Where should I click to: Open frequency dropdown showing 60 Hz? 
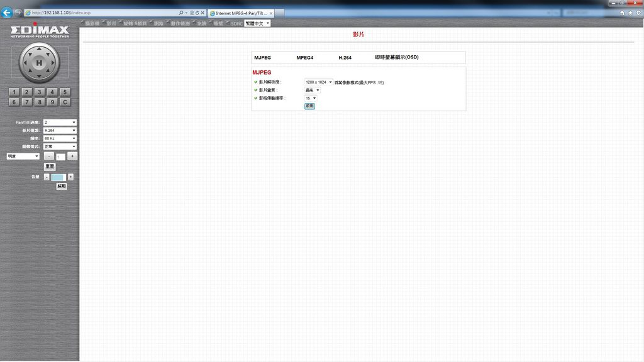click(60, 138)
